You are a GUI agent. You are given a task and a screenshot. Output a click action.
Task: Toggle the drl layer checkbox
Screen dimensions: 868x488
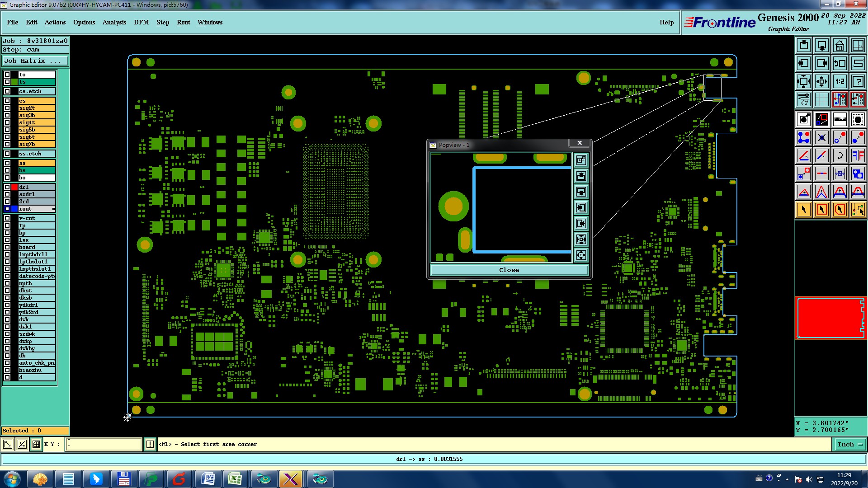tap(7, 187)
